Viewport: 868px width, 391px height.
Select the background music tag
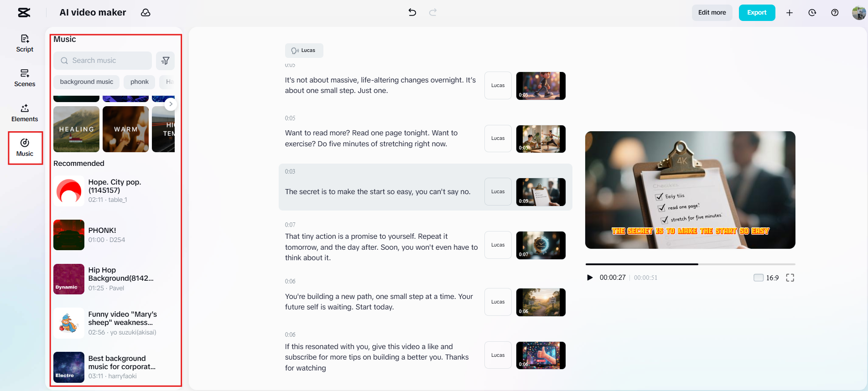tap(87, 82)
